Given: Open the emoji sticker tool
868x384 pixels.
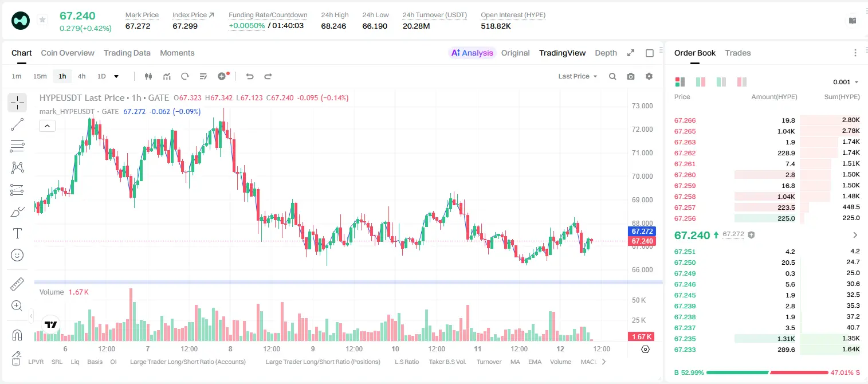Looking at the screenshot, I should [x=17, y=255].
